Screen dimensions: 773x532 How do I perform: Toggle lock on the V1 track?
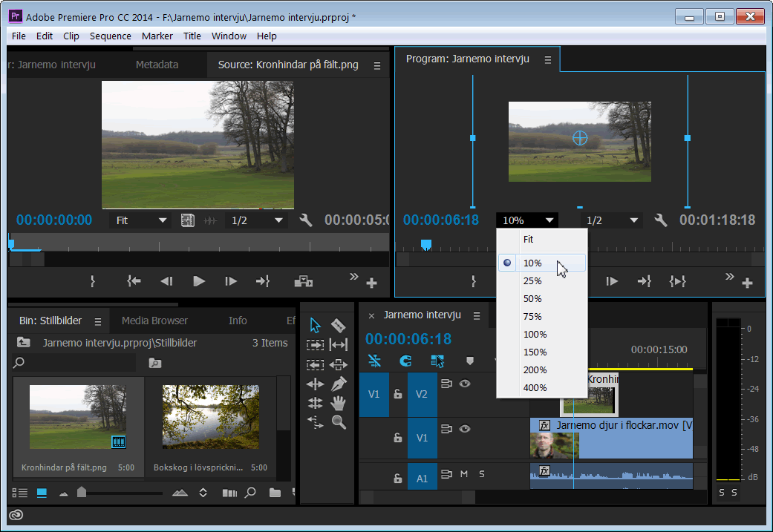tap(398, 438)
